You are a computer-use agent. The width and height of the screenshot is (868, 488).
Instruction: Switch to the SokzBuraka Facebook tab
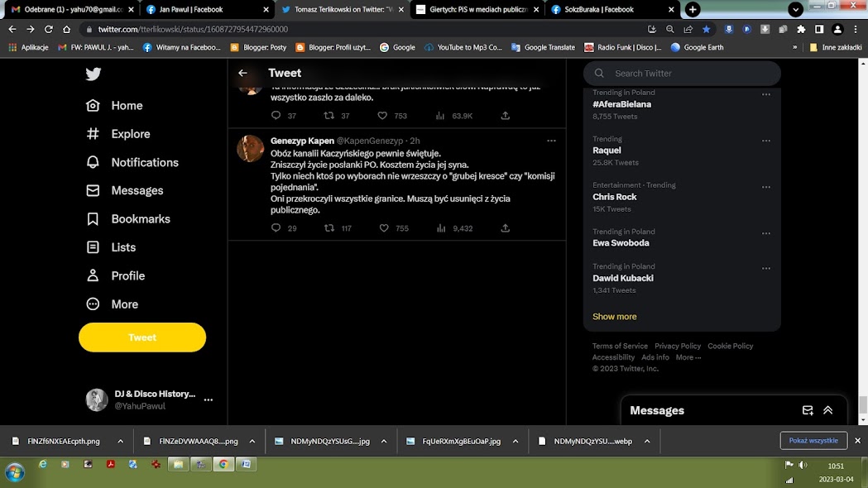tap(612, 9)
